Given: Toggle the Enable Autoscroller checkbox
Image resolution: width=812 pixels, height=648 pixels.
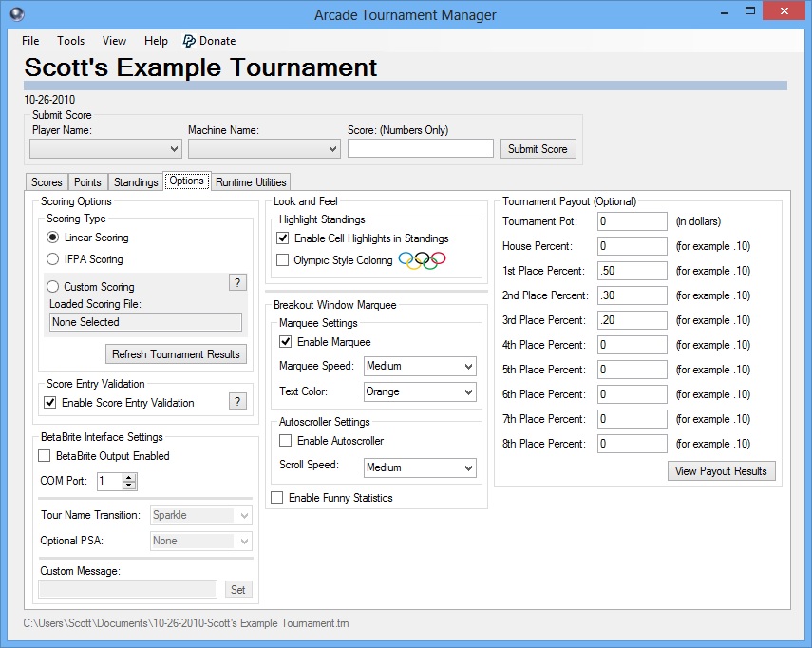Looking at the screenshot, I should coord(286,441).
